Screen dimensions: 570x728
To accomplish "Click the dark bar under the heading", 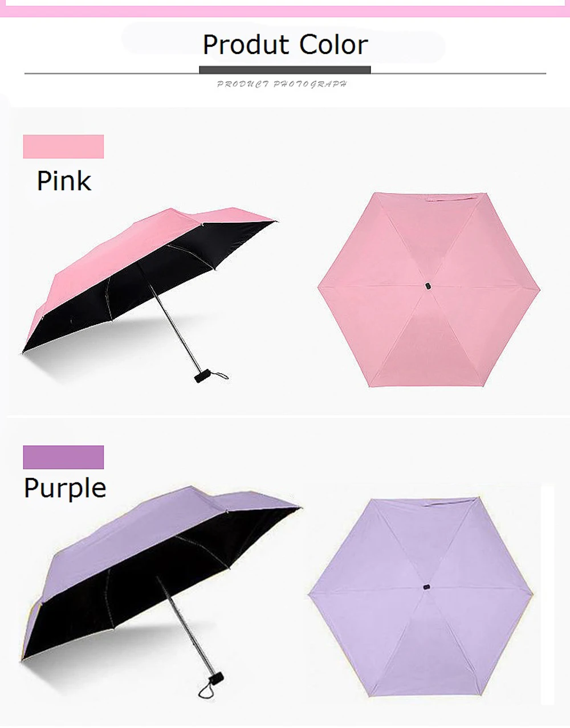I will click(285, 69).
